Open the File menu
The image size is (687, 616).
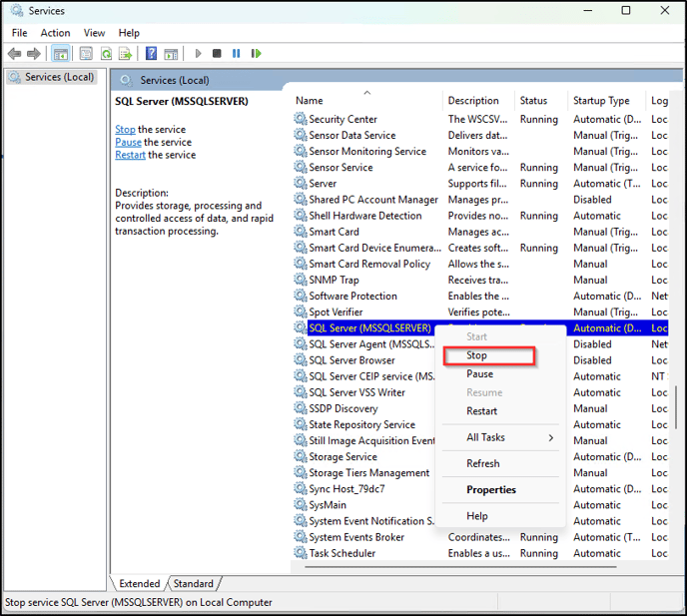click(19, 33)
